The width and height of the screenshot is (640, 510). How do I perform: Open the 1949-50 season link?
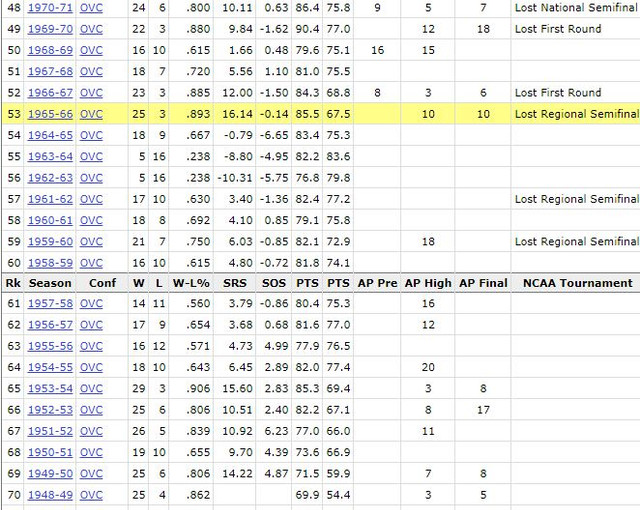[x=50, y=474]
